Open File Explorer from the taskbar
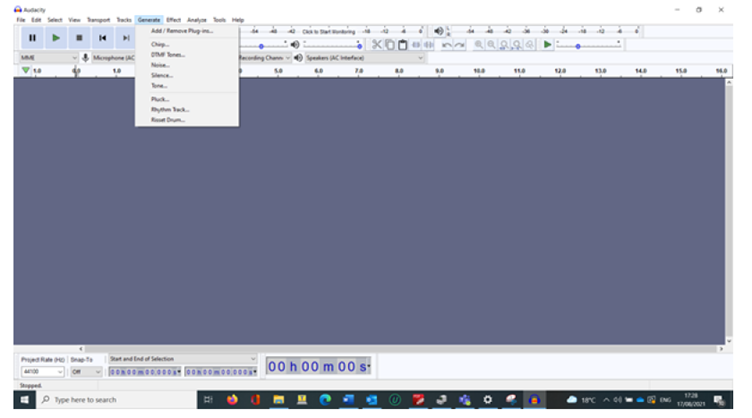The width and height of the screenshot is (752, 418). (x=279, y=400)
